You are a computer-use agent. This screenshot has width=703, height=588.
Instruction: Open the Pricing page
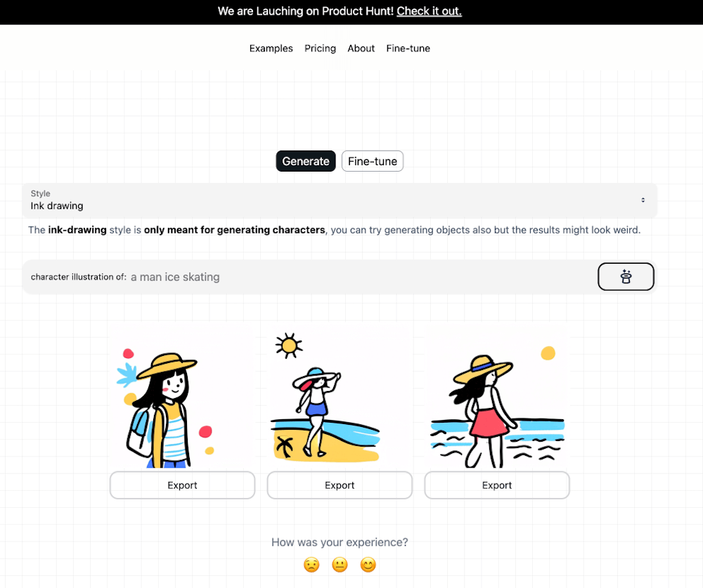(320, 49)
